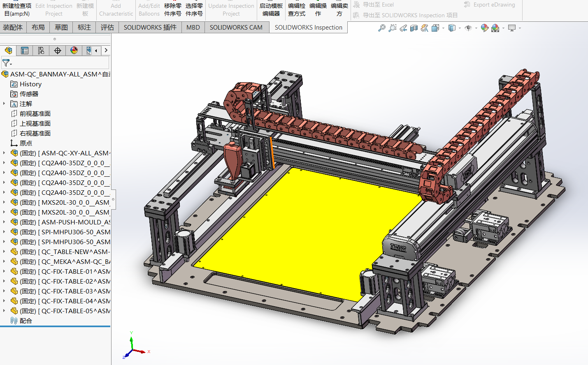588x365 pixels.
Task: Select the 上视基准面 plane
Action: pyautogui.click(x=30, y=124)
